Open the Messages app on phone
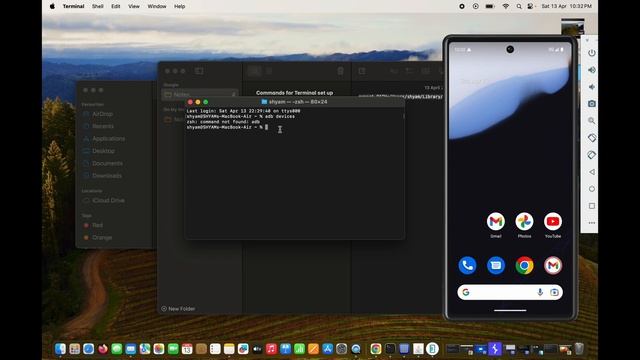The width and height of the screenshot is (640, 360). tap(496, 265)
